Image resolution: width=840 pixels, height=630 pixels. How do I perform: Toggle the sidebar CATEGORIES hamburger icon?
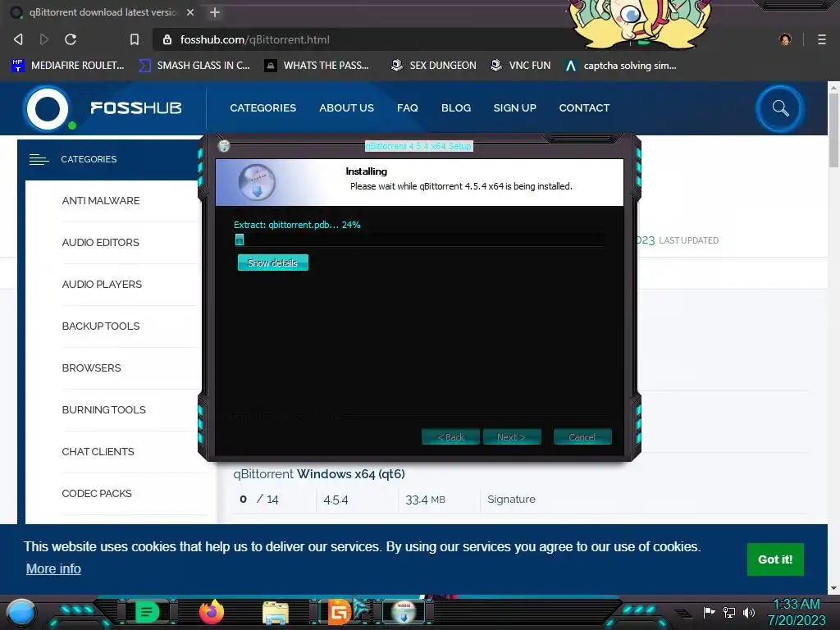point(39,159)
